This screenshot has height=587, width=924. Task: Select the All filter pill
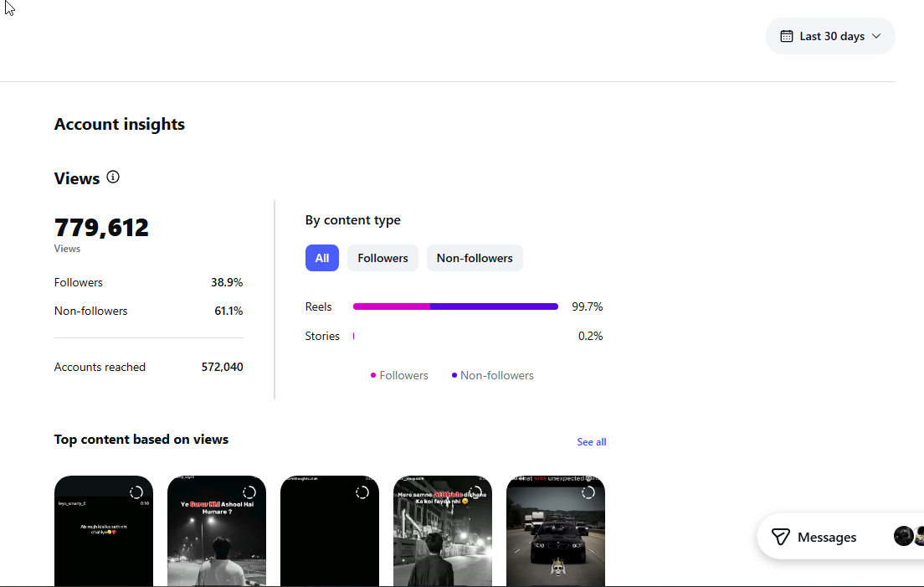point(321,258)
